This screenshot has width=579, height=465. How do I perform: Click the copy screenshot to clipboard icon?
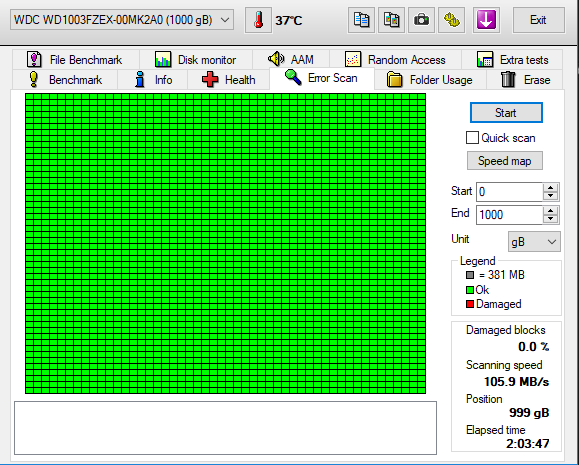pos(391,20)
